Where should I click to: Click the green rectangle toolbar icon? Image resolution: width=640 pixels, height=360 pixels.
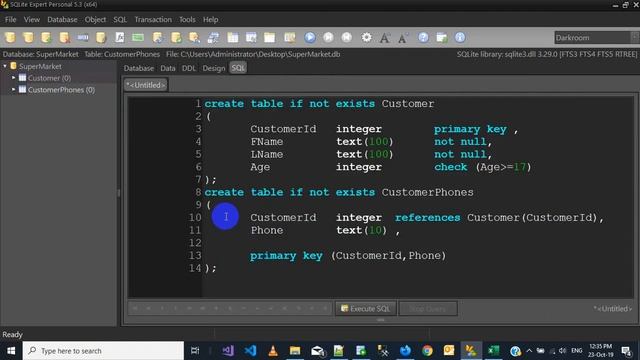click(138, 38)
